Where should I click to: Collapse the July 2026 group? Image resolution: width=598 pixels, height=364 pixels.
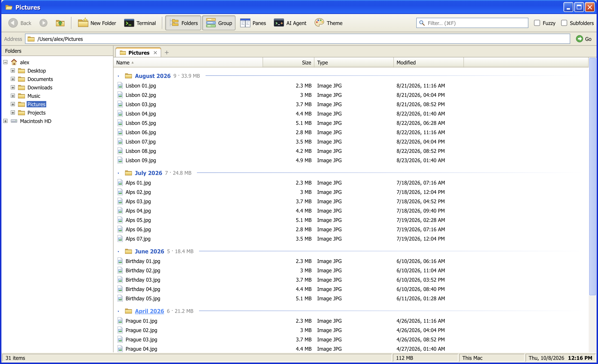118,173
